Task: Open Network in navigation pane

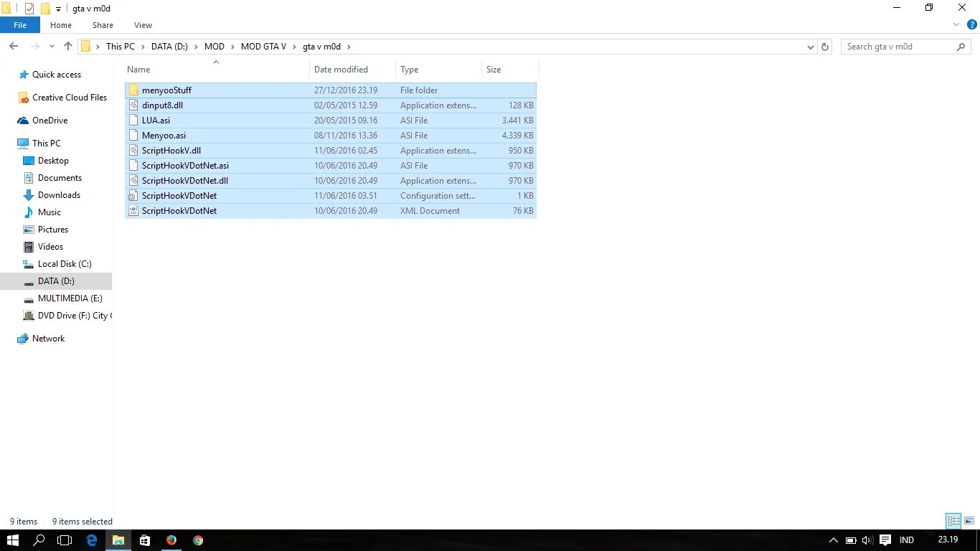Action: [48, 339]
